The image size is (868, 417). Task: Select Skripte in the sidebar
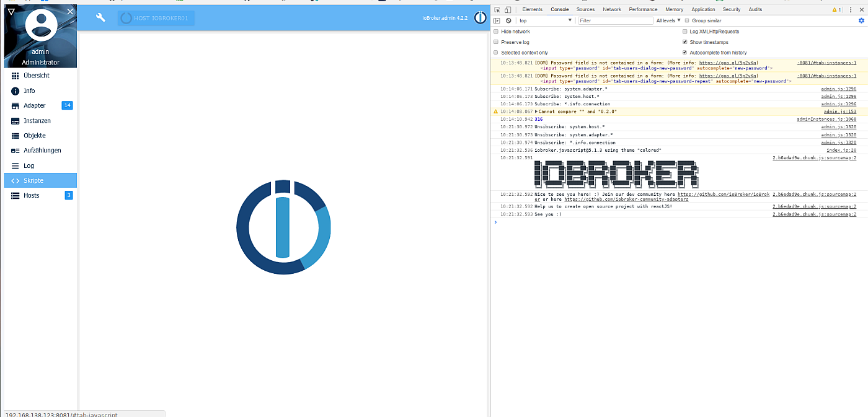coord(40,180)
